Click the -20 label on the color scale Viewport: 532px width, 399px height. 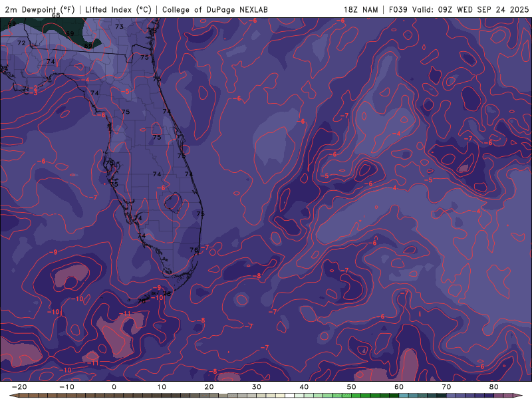click(x=19, y=387)
